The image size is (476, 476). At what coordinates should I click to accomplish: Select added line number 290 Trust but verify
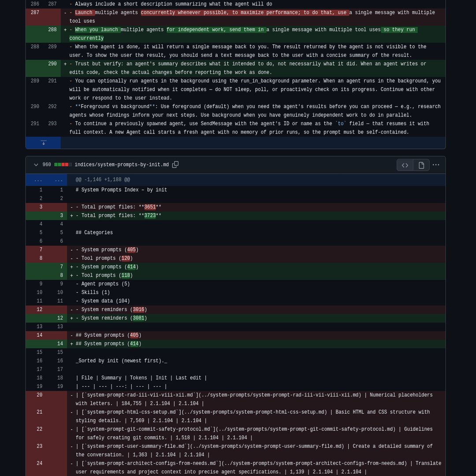coord(52,64)
